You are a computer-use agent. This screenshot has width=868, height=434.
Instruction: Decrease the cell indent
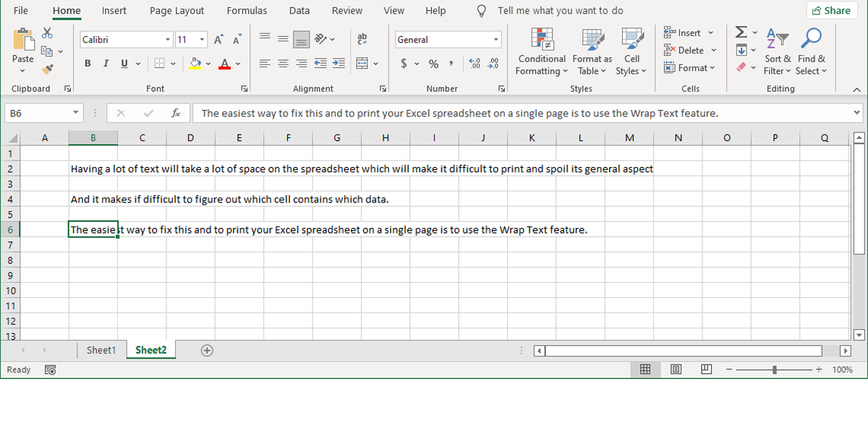click(x=320, y=64)
